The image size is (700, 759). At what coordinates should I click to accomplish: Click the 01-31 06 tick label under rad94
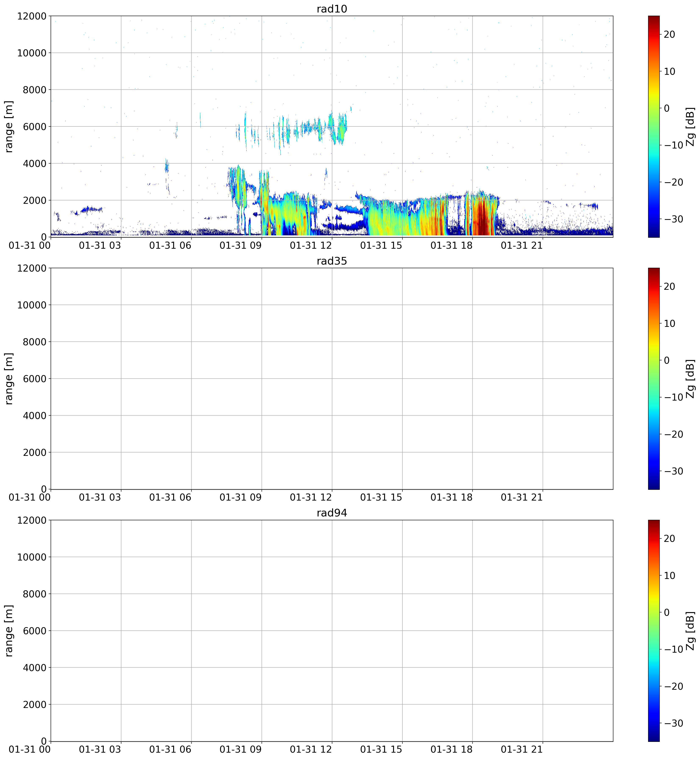click(x=170, y=749)
